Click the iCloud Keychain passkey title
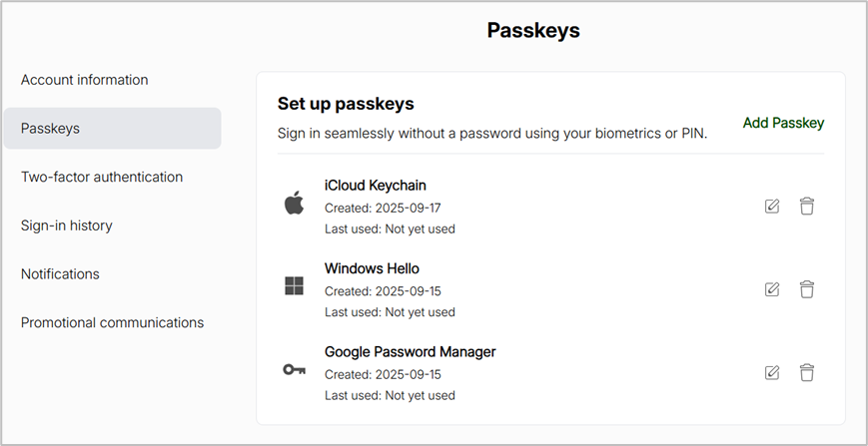The height and width of the screenshot is (446, 868). [376, 186]
